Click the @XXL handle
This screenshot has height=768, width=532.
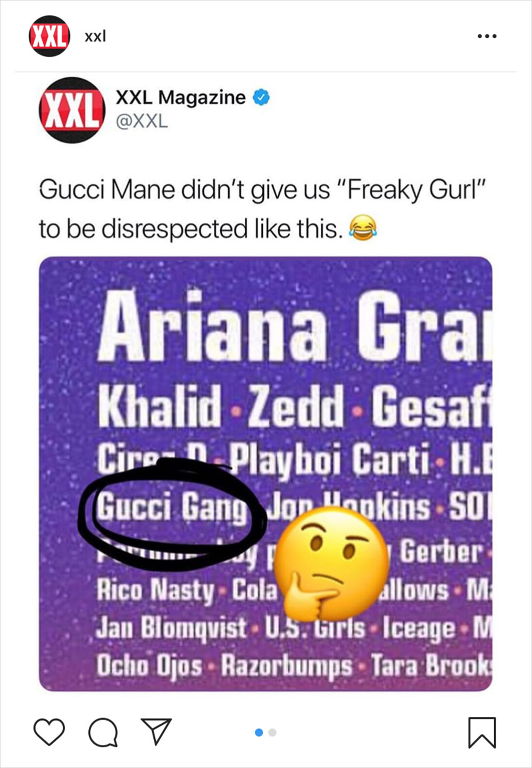(142, 121)
